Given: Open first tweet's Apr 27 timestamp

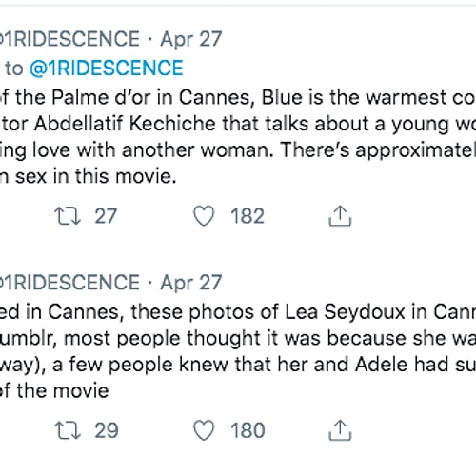Looking at the screenshot, I should pyautogui.click(x=191, y=39).
